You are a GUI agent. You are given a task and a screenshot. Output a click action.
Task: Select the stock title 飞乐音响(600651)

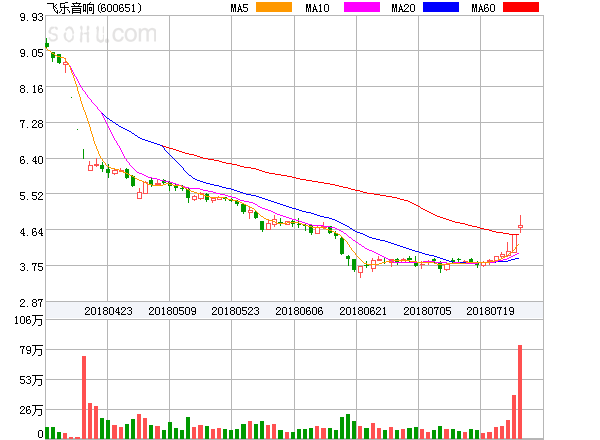coord(94,8)
